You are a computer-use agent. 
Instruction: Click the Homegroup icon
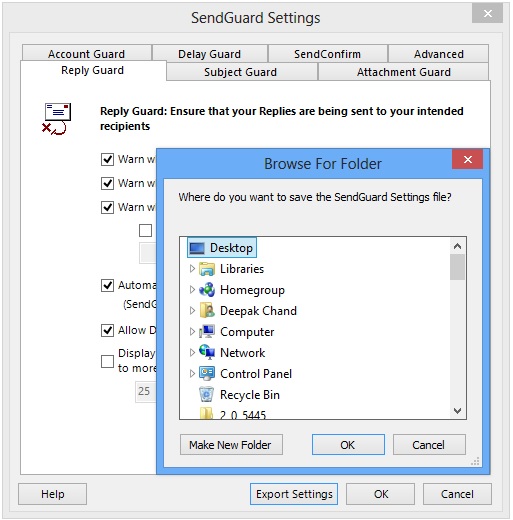207,290
